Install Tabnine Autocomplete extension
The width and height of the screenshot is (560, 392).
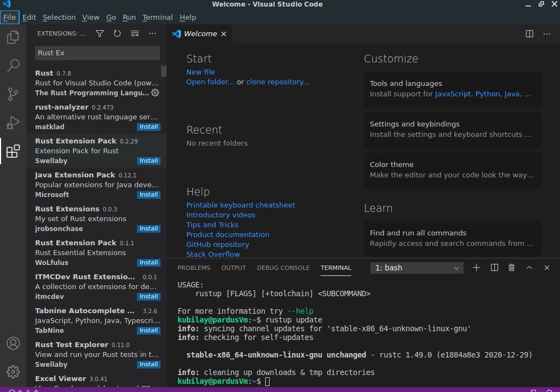click(x=148, y=331)
